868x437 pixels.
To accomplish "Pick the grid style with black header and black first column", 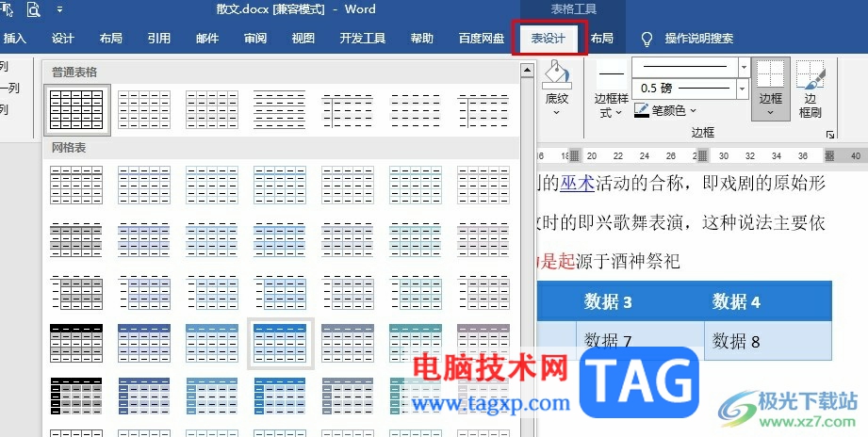I will [x=76, y=397].
